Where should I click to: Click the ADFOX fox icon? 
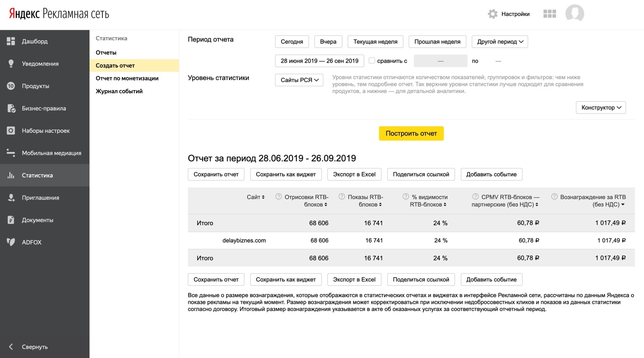[11, 242]
